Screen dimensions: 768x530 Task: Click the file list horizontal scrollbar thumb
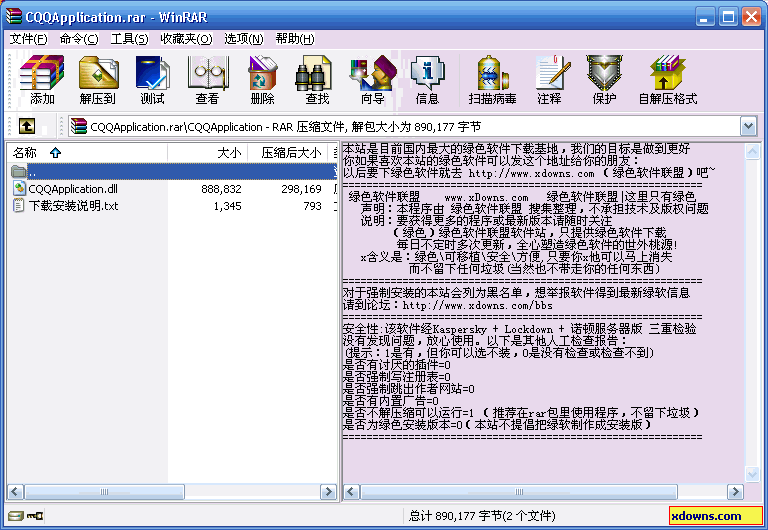coord(104,492)
